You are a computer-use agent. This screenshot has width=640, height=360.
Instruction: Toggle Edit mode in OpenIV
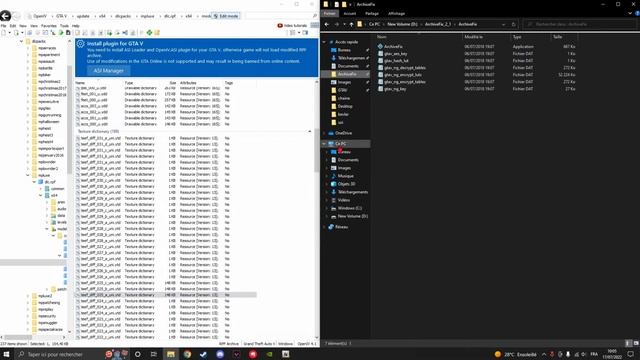pyautogui.click(x=226, y=16)
